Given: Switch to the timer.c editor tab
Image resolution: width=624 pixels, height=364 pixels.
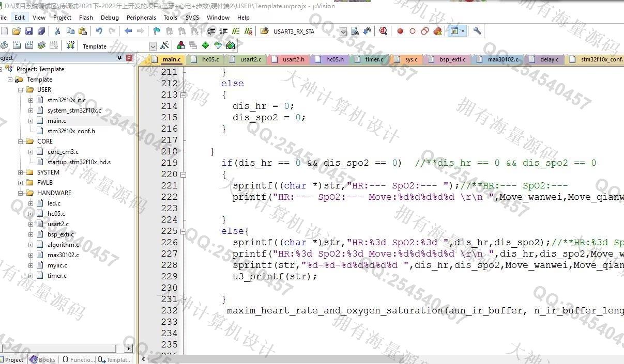Looking at the screenshot, I should [370, 59].
